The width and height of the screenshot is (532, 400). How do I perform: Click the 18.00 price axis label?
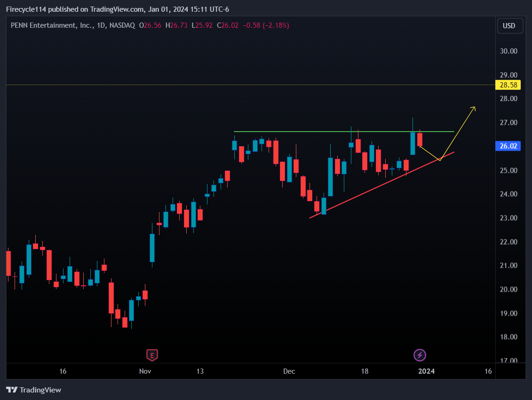508,337
